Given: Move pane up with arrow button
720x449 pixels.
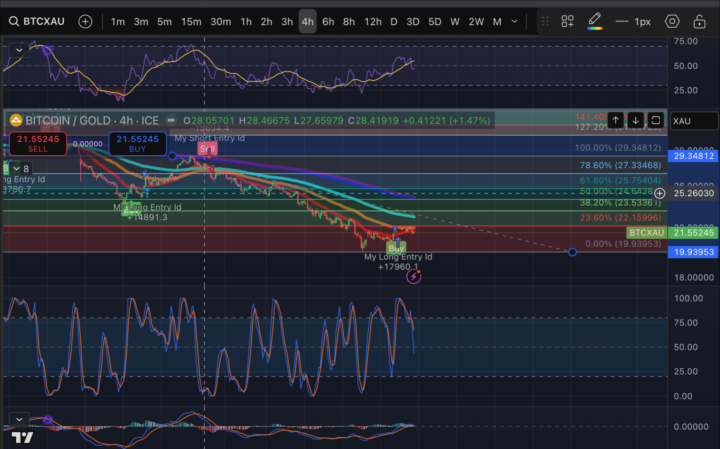Looking at the screenshot, I should tap(615, 120).
